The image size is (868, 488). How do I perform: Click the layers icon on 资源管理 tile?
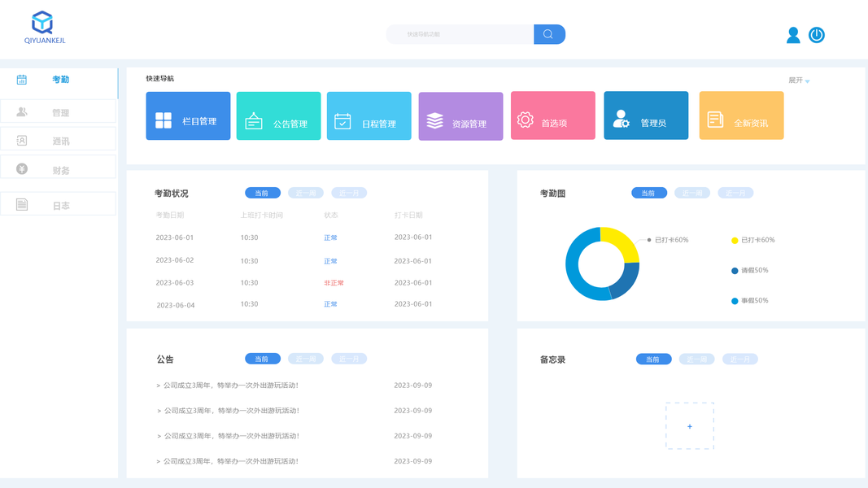point(435,120)
